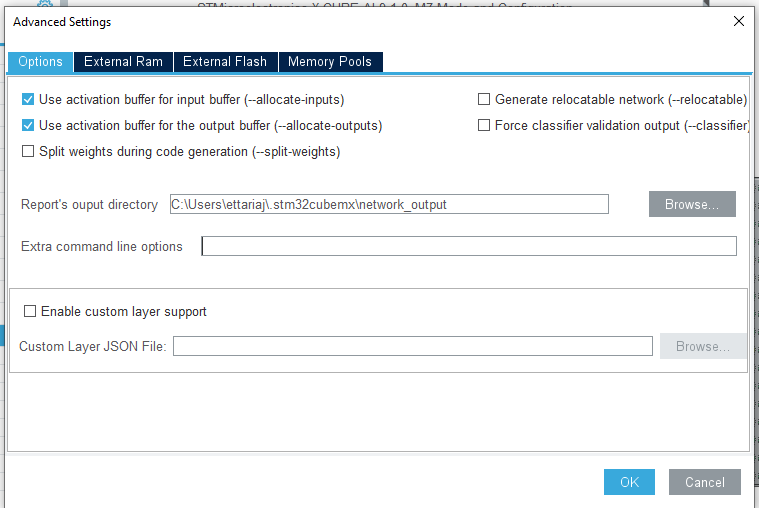Focus the Extra command line options field
This screenshot has width=759, height=508.
click(x=468, y=246)
